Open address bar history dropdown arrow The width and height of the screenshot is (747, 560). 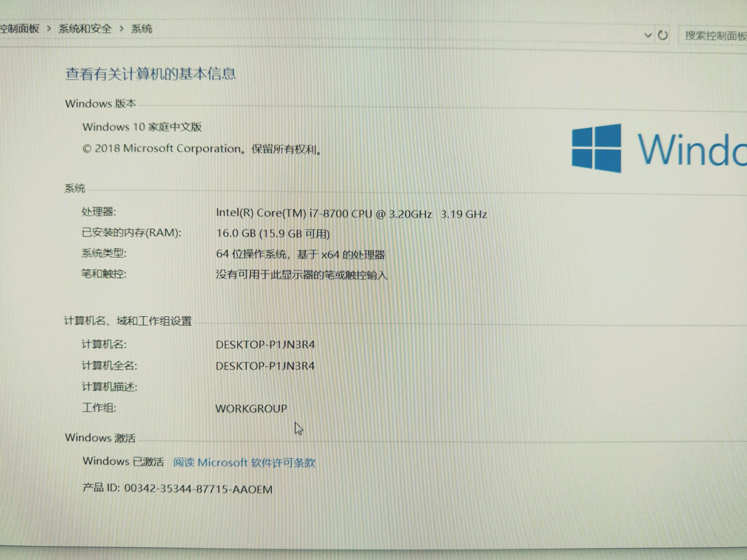click(648, 35)
